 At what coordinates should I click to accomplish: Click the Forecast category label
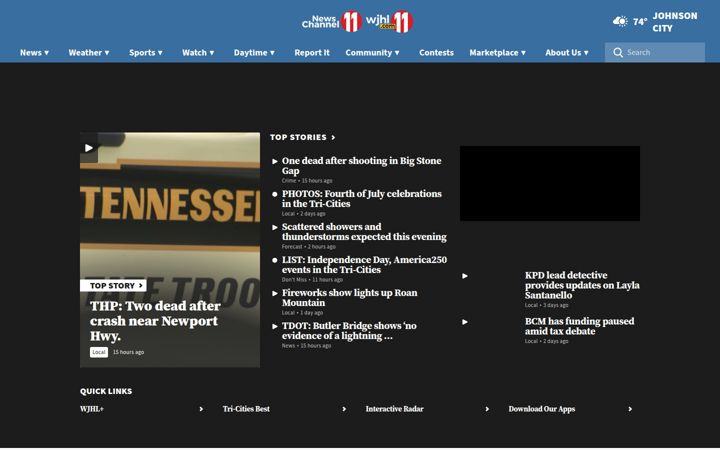coord(292,247)
